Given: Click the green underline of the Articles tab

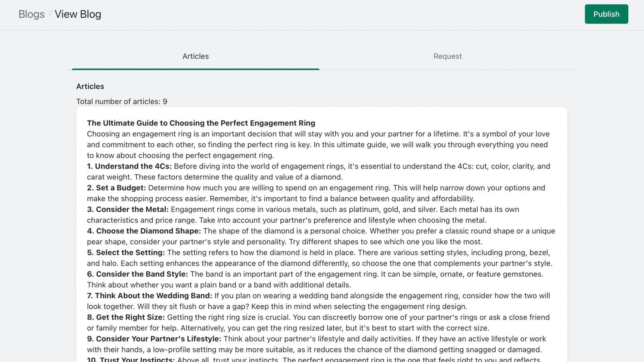Looking at the screenshot, I should pyautogui.click(x=195, y=68).
